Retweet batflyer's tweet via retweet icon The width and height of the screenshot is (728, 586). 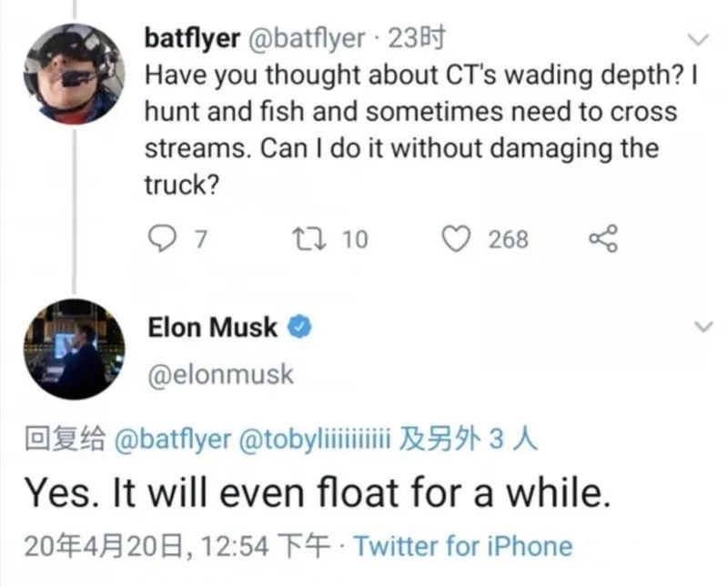click(x=302, y=239)
